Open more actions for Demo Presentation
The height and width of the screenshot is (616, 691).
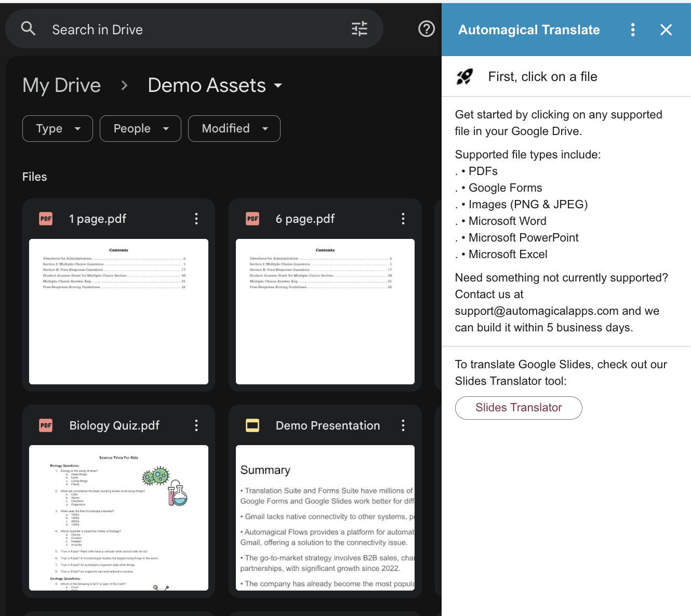403,425
